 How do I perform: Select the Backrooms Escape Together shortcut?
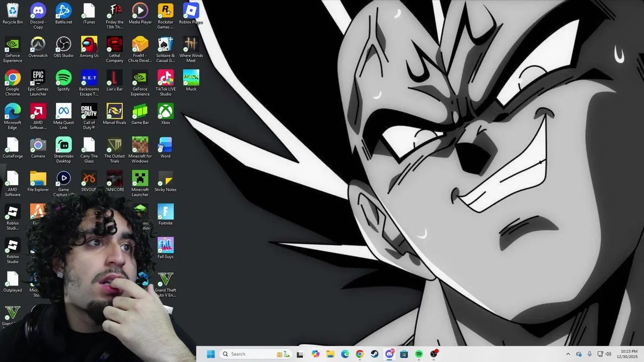click(89, 83)
